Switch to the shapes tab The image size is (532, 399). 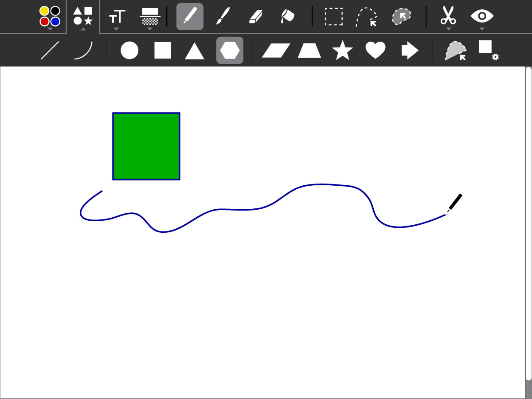point(83,16)
